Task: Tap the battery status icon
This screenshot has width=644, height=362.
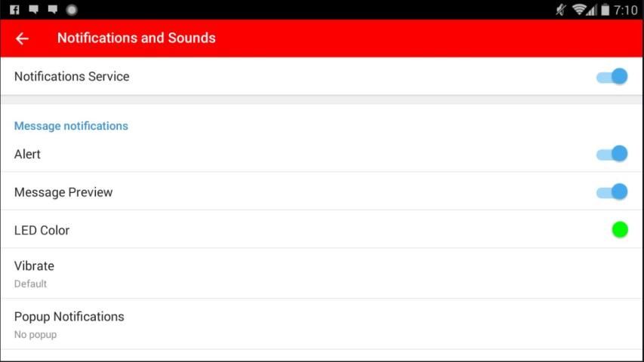Action: click(x=605, y=10)
